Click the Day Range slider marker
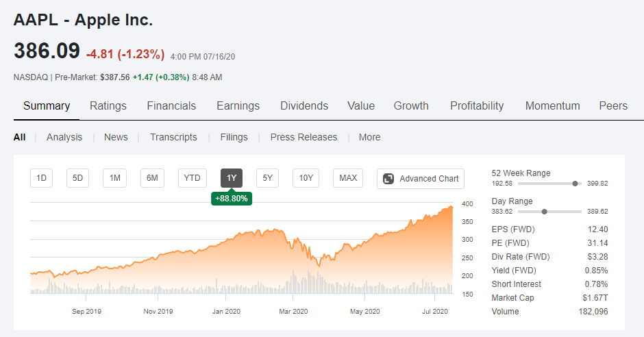Viewport: 644px width, 337px height. pyautogui.click(x=544, y=212)
